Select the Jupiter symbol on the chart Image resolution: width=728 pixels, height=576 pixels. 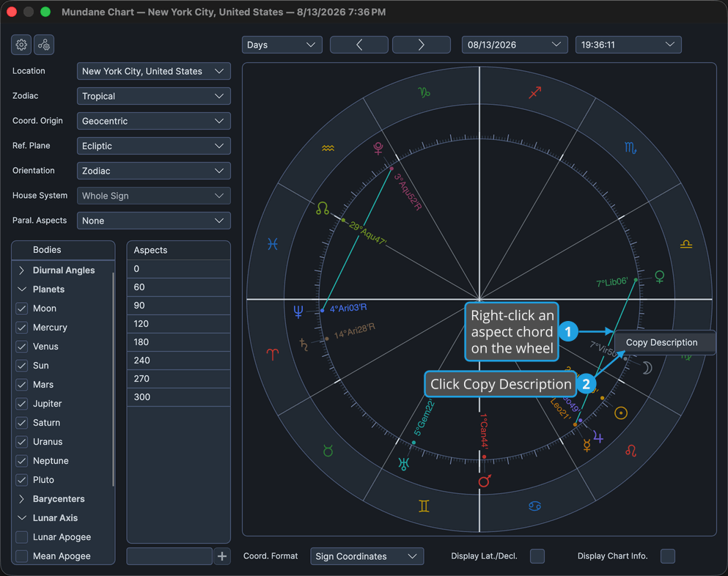(x=598, y=437)
